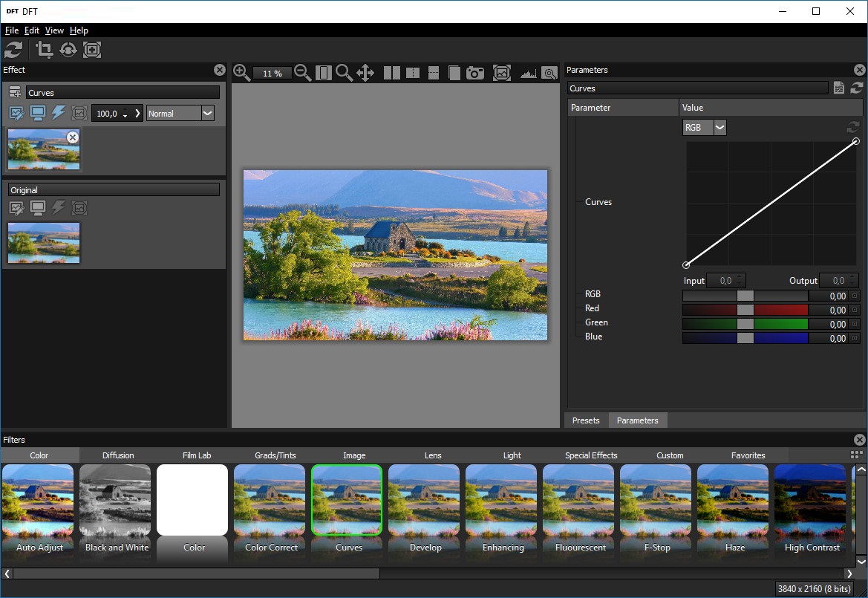Image resolution: width=868 pixels, height=598 pixels.
Task: Select the pan (four-arrow move) tool
Action: click(365, 73)
